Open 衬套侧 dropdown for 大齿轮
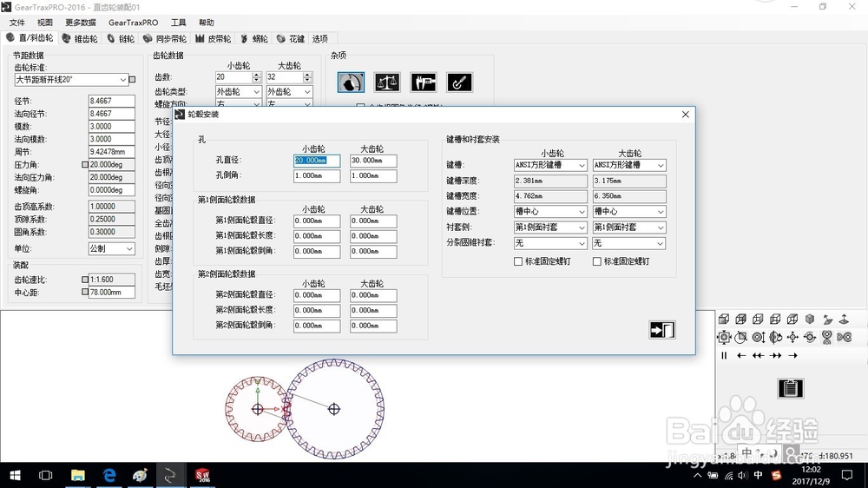 point(628,228)
